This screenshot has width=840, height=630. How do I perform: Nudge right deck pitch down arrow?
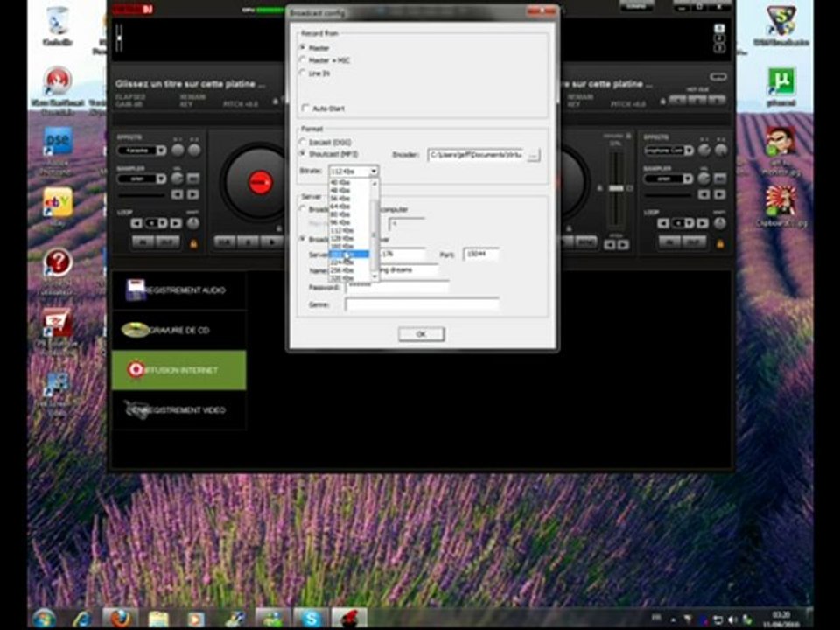(610, 245)
